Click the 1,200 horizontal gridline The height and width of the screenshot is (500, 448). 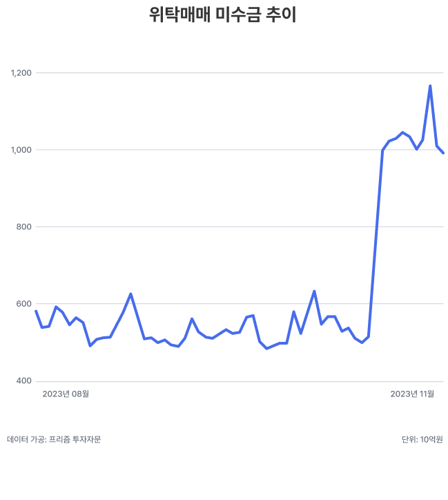(240, 73)
